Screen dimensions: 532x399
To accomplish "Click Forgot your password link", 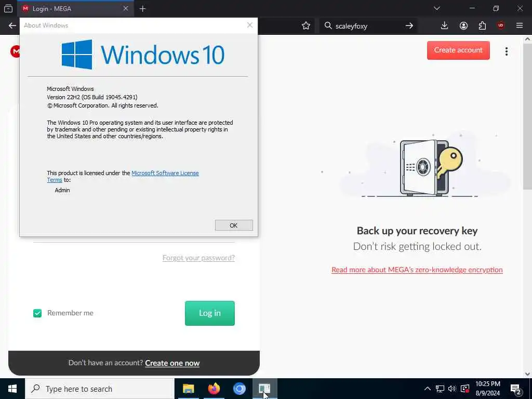I will pos(198,258).
